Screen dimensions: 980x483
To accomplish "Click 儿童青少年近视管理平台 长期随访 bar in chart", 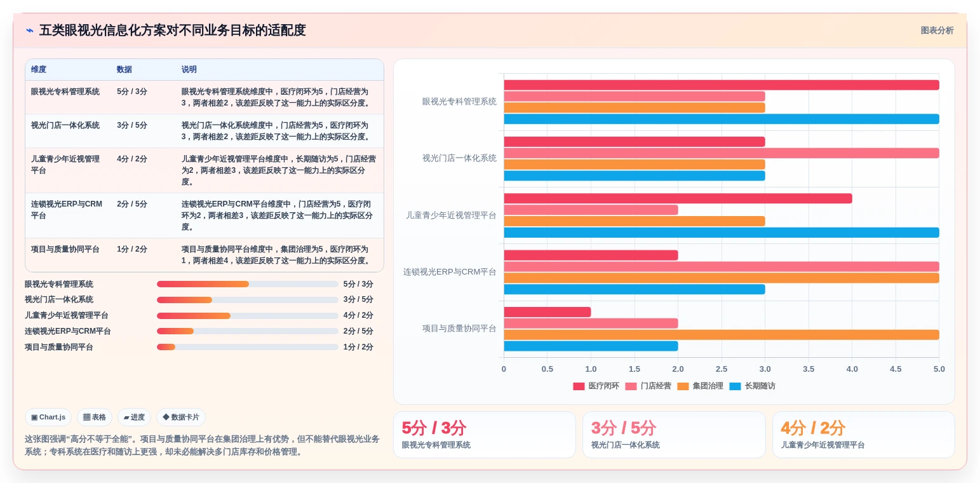I will (722, 233).
